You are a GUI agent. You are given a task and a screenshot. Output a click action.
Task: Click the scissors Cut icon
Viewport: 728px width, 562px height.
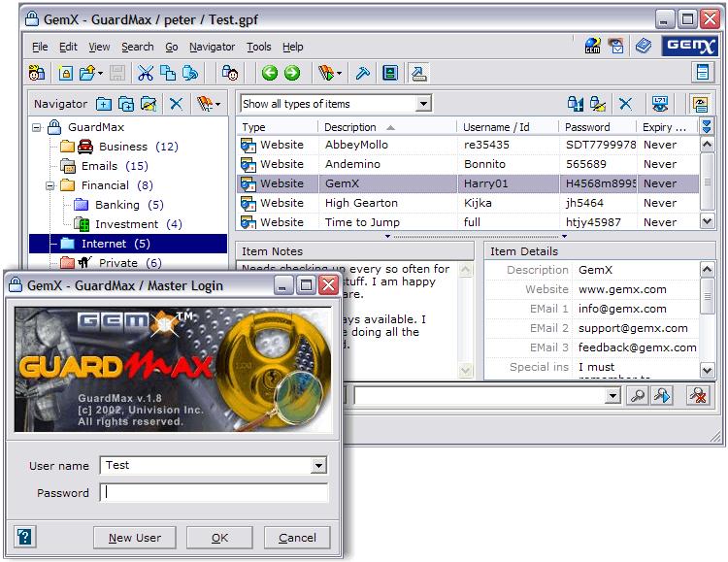tap(146, 74)
